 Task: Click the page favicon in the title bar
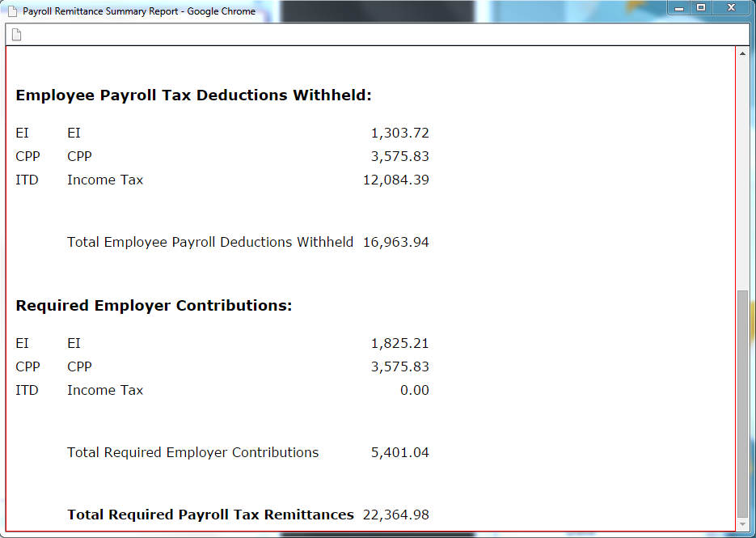point(11,11)
